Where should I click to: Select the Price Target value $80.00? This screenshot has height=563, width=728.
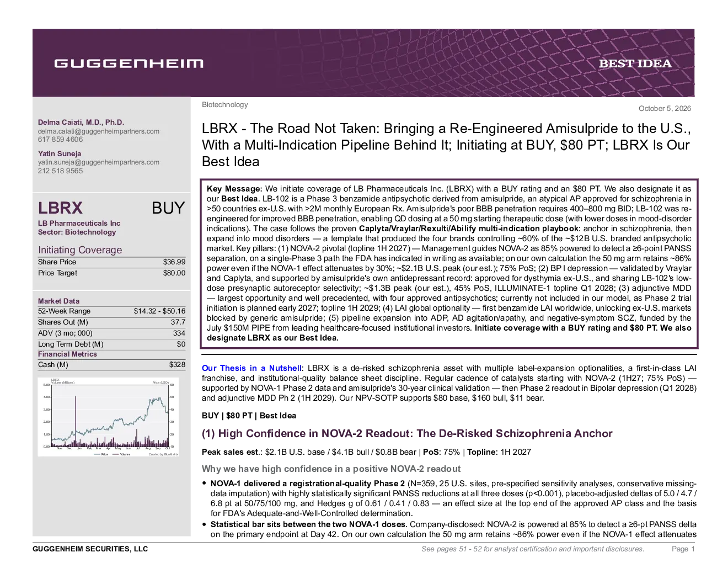coord(174,273)
